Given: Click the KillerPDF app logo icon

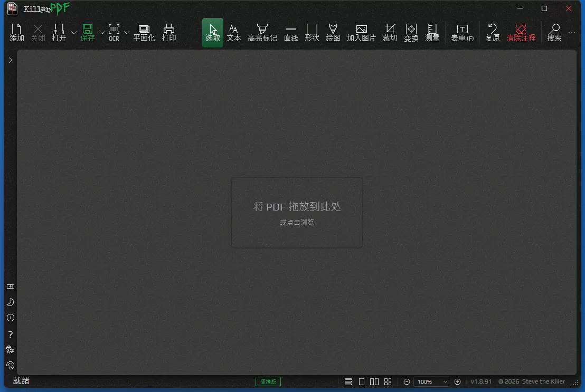Looking at the screenshot, I should click(12, 9).
